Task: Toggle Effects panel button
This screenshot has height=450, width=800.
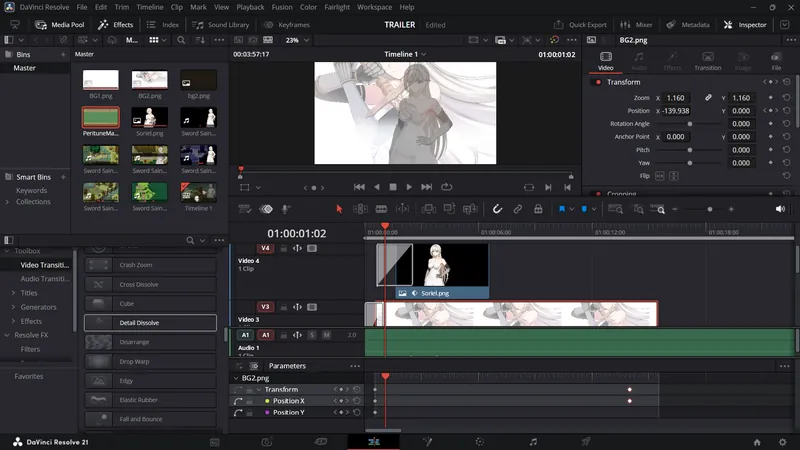Action: [115, 24]
